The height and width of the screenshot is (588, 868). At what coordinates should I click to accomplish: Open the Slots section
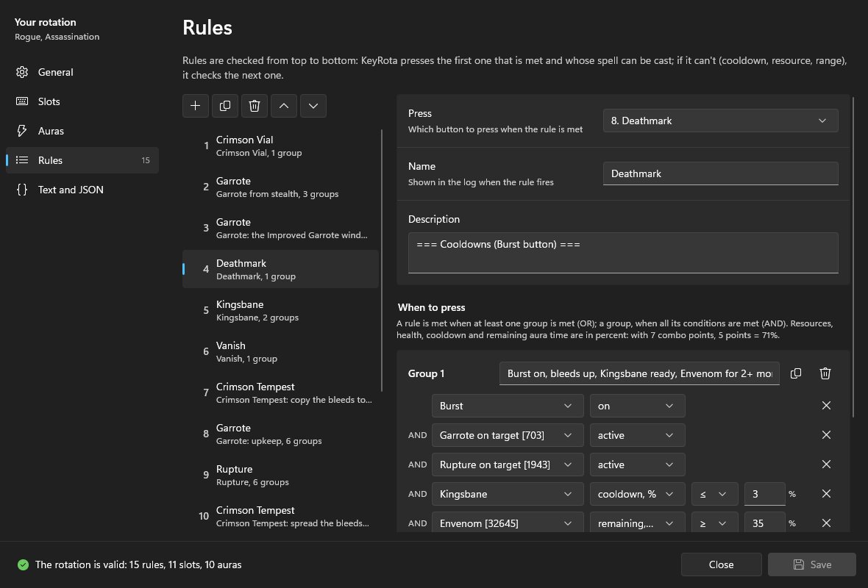(82, 101)
